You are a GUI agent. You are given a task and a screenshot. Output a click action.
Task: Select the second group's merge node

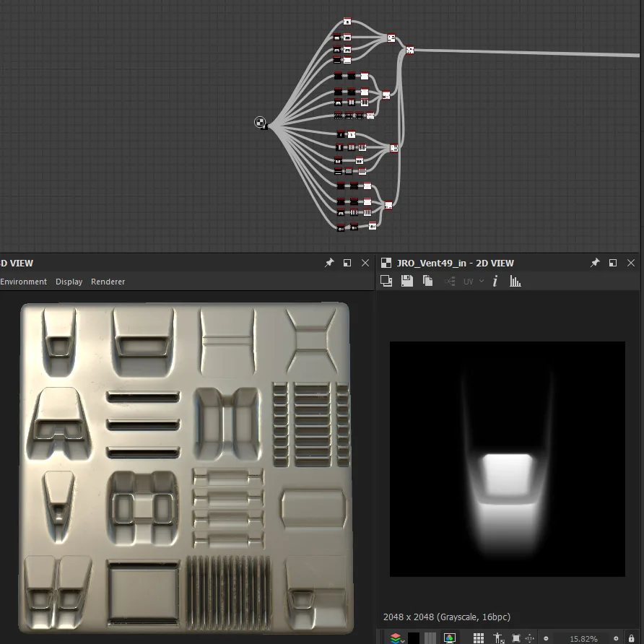pos(386,95)
